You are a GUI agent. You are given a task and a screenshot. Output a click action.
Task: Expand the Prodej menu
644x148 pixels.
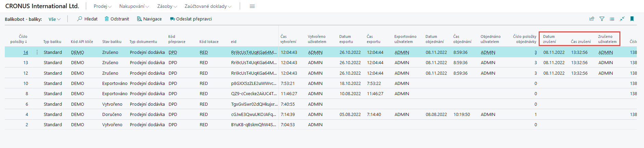point(102,6)
